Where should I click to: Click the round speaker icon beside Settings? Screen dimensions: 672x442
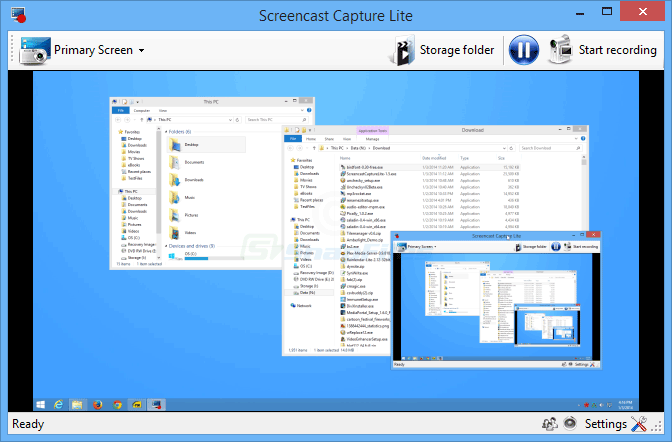pos(570,423)
